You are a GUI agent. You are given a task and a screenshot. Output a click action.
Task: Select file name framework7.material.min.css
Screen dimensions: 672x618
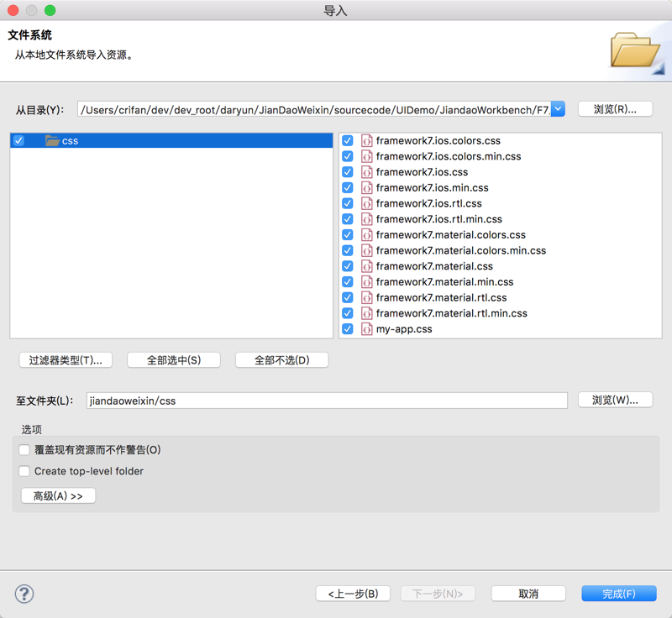pyautogui.click(x=445, y=282)
